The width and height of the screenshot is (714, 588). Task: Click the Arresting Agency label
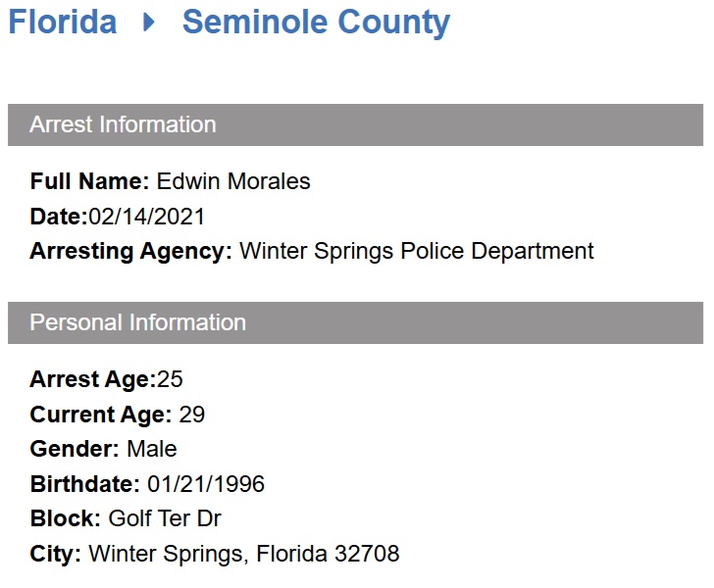point(130,251)
